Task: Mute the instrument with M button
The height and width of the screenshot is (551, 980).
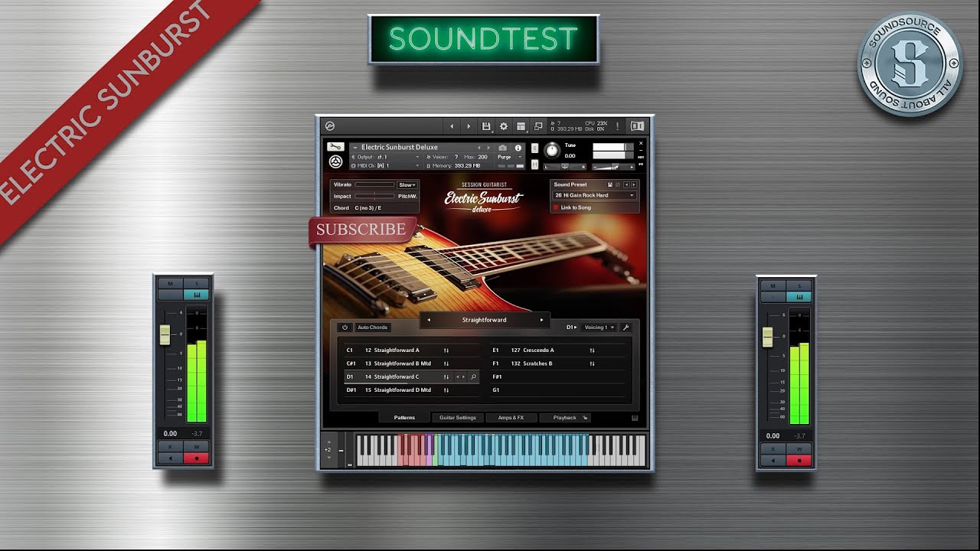Action: point(534,165)
